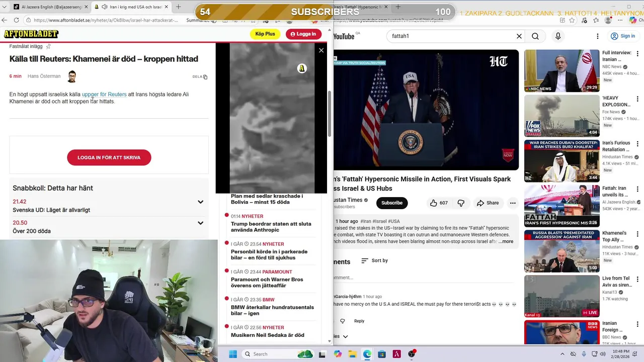
Task: Click the Aftonbladet address bar URL
Action: (x=106, y=20)
